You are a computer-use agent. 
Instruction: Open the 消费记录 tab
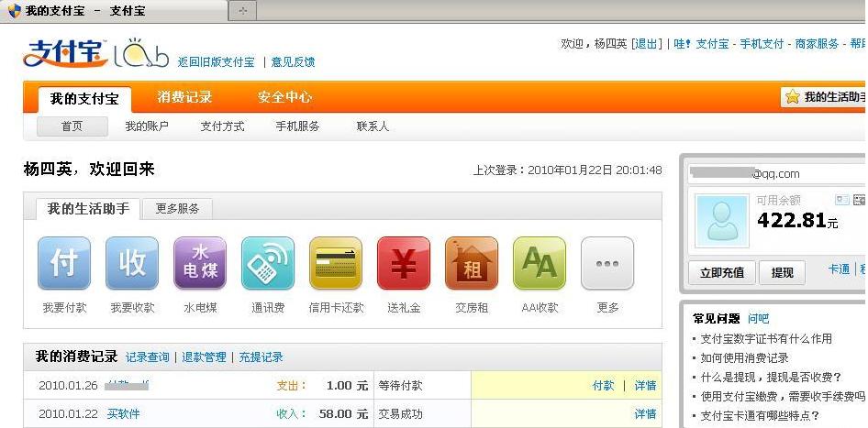click(184, 97)
